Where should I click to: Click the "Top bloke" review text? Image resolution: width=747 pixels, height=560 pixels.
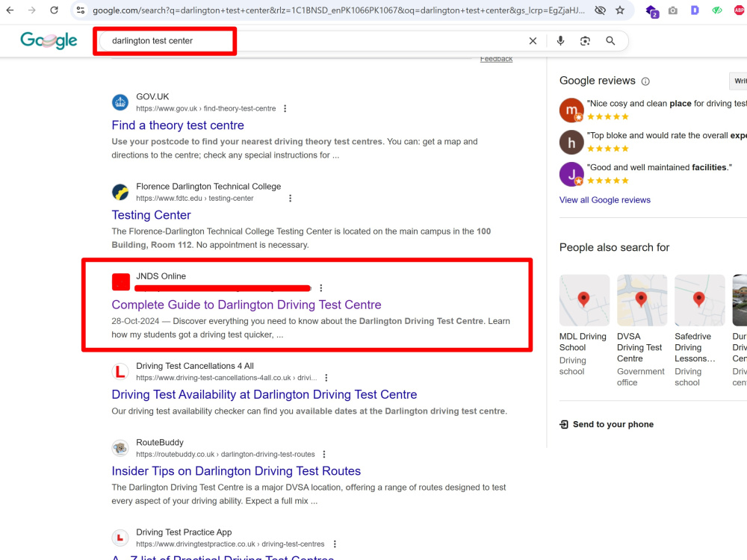tap(666, 135)
